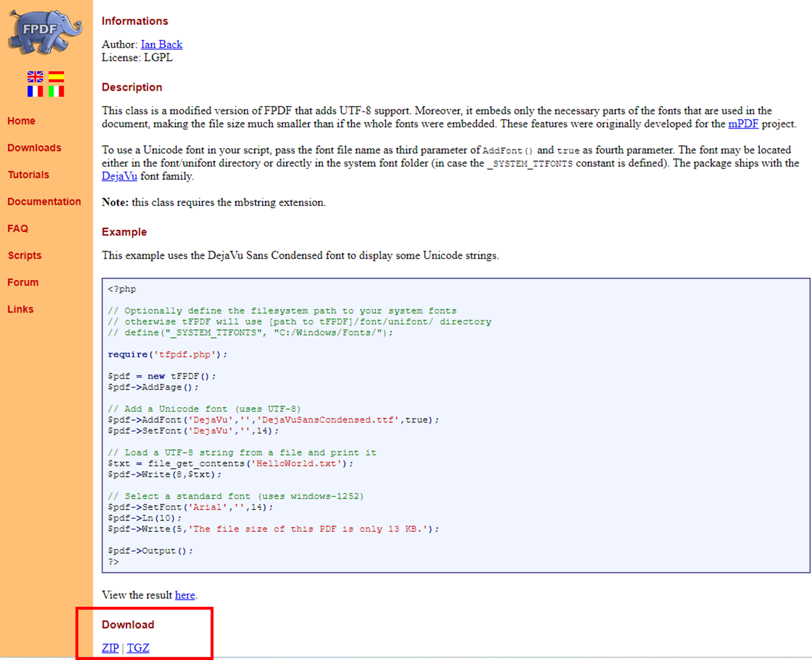This screenshot has width=812, height=660.
Task: Select the Italian flag language option
Action: pos(56,91)
